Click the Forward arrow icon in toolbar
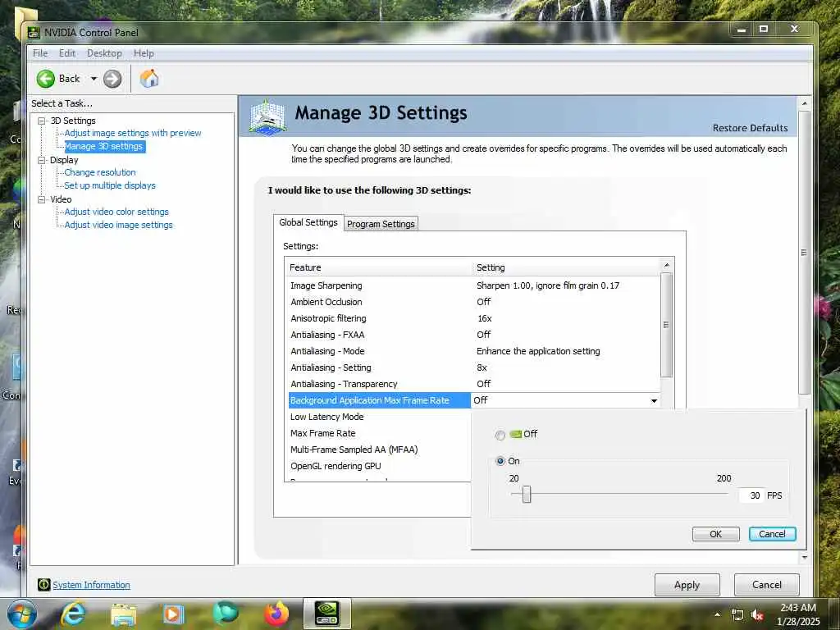Viewport: 840px width, 630px height. (112, 79)
